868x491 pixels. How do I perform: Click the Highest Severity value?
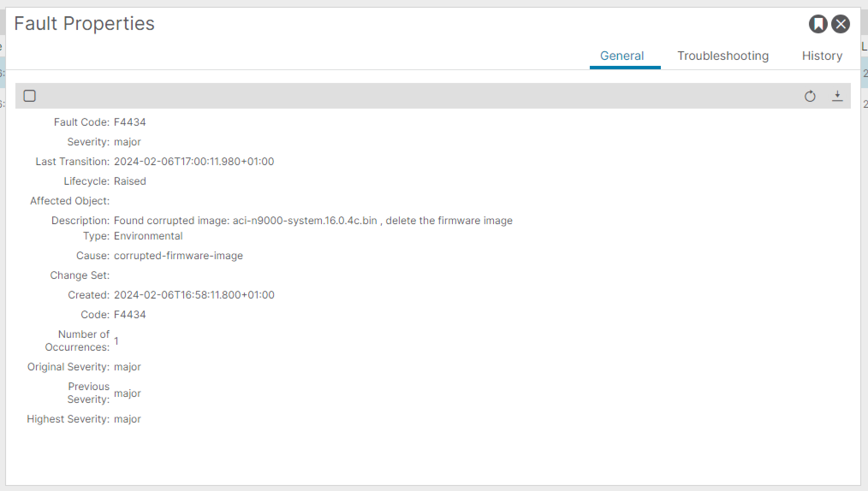coord(127,419)
